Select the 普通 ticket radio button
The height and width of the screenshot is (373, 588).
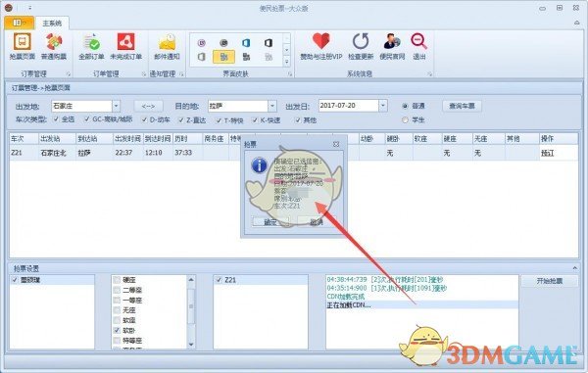[405, 106]
